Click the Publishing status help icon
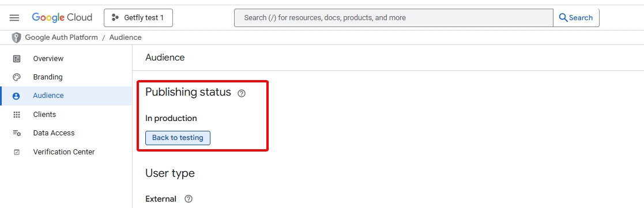 coord(242,93)
